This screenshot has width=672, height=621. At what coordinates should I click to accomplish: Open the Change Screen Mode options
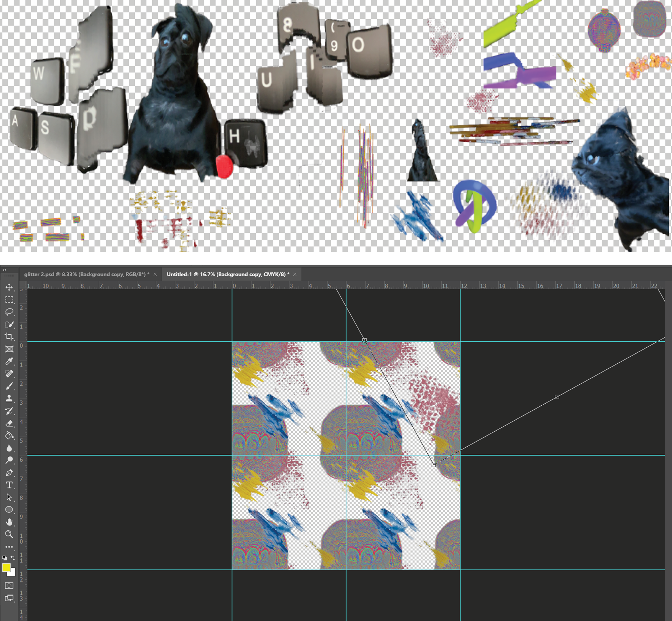click(9, 598)
